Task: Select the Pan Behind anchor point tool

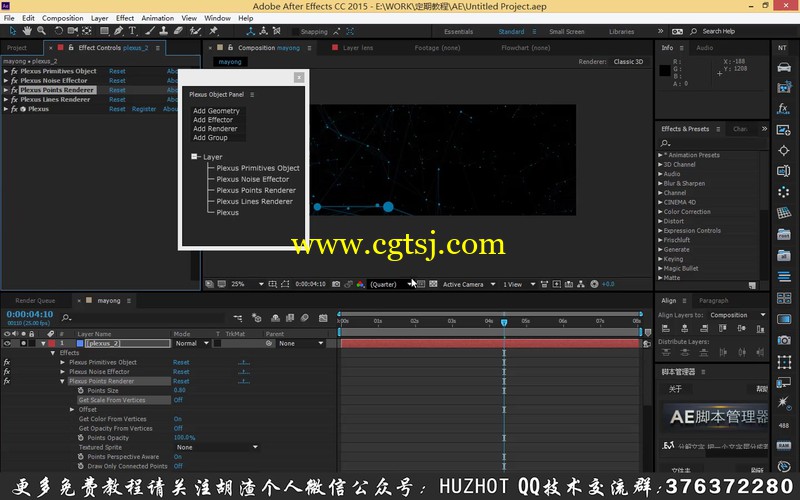Action: 87,31
